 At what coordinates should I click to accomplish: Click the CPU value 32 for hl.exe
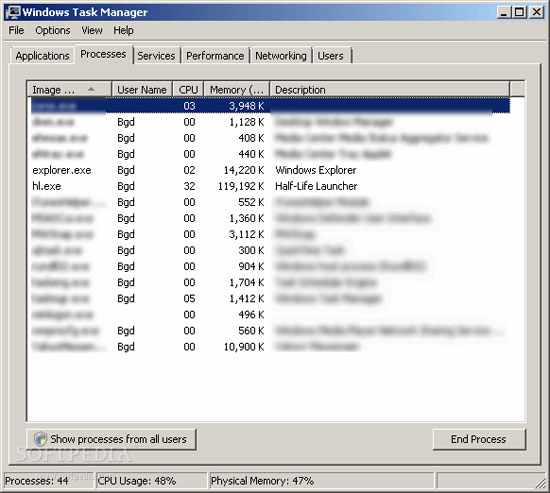click(189, 186)
